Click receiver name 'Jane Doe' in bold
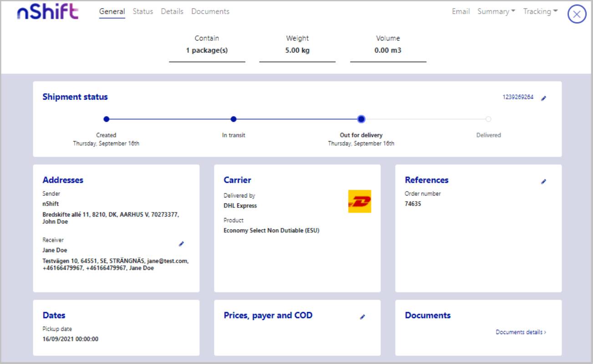Viewport: 593px width, 364px height. [55, 250]
